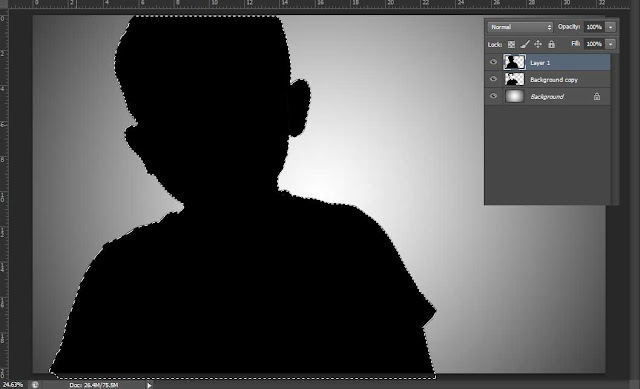This screenshot has width=640, height=389.
Task: Click the zoom percentage field 24.63%
Action: [13, 385]
